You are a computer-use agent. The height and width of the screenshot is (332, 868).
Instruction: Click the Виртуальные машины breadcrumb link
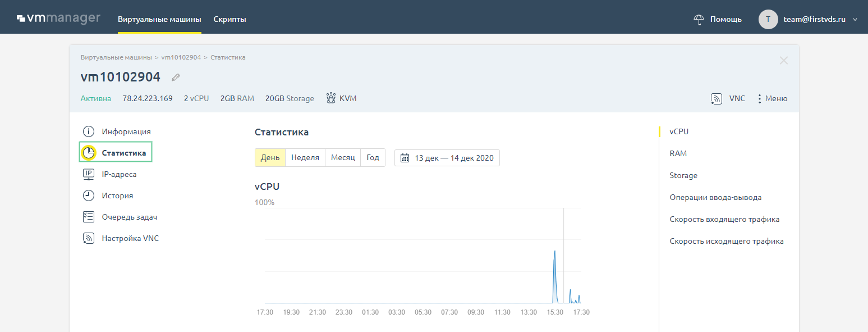tap(116, 57)
